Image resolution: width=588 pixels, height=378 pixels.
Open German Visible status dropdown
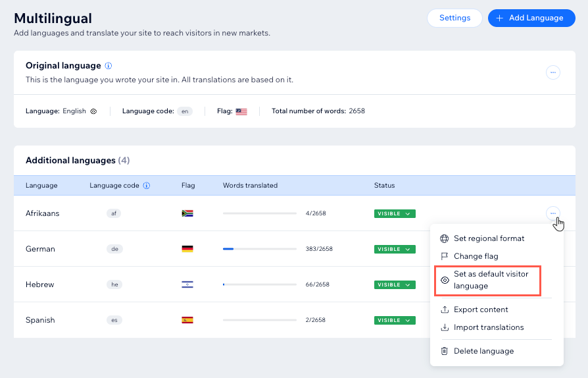coord(395,249)
